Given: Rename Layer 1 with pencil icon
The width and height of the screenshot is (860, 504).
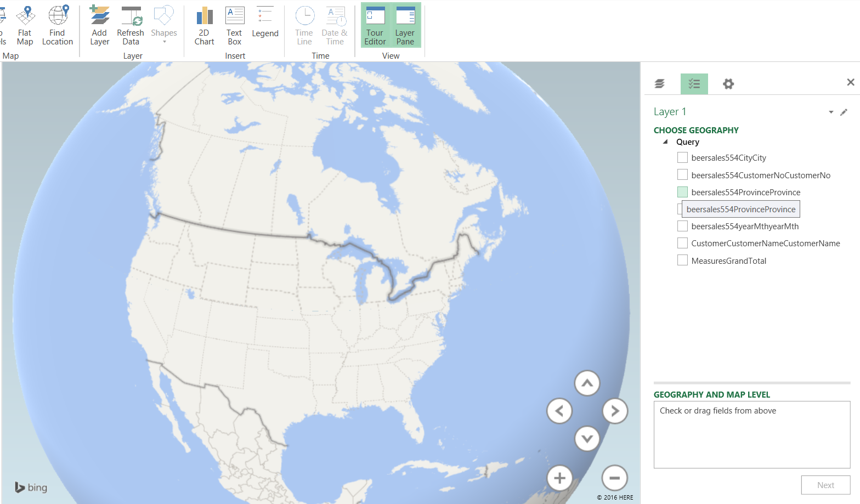Looking at the screenshot, I should (844, 112).
